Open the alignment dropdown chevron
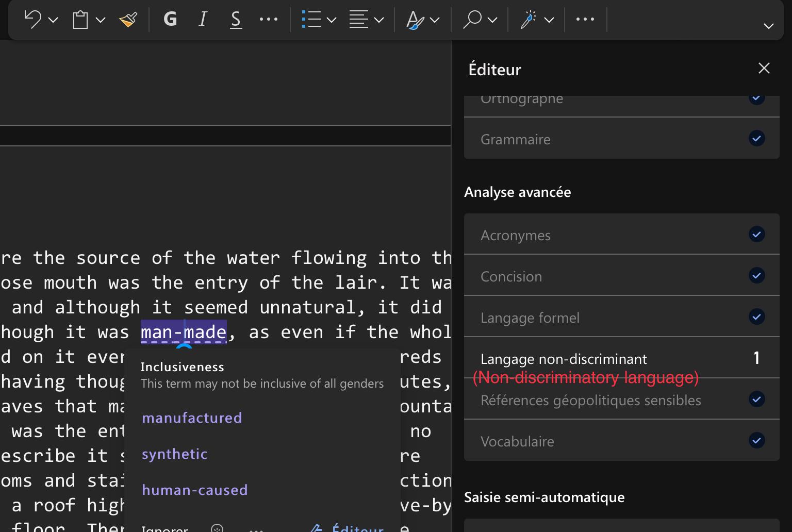Image resolution: width=792 pixels, height=532 pixels. point(379,20)
